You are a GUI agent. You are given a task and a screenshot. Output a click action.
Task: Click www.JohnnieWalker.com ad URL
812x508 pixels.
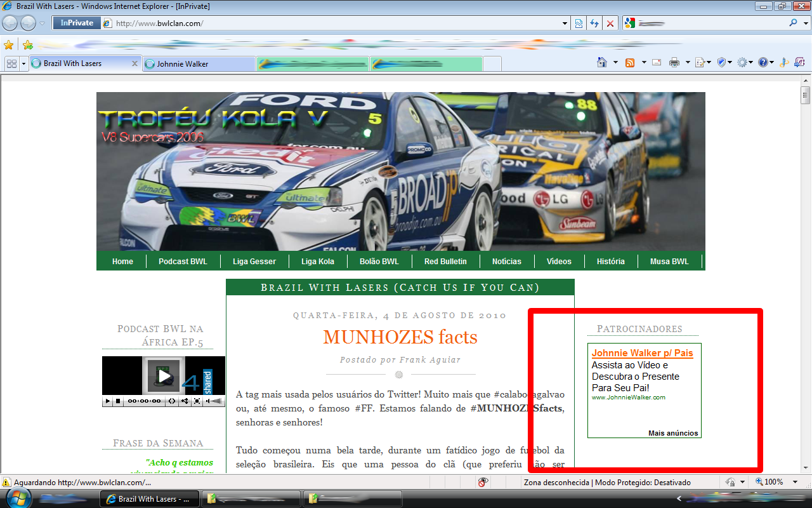(629, 398)
